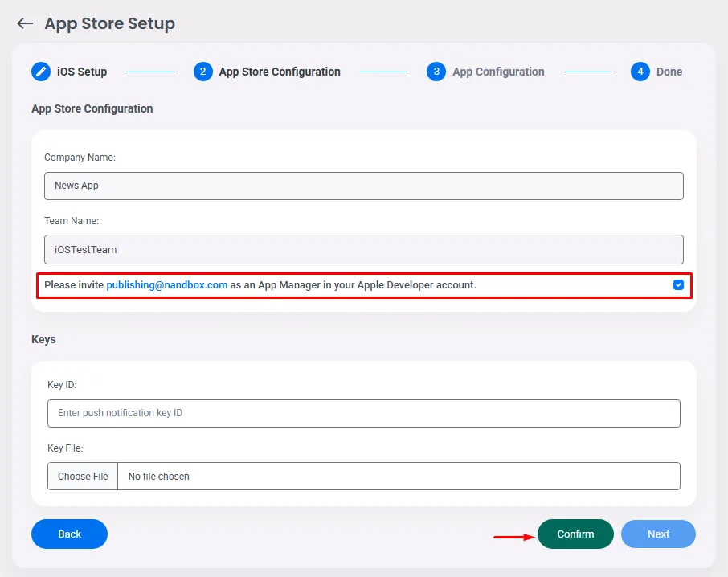Click the 'No file chosen' file area
The image size is (728, 577).
click(399, 476)
